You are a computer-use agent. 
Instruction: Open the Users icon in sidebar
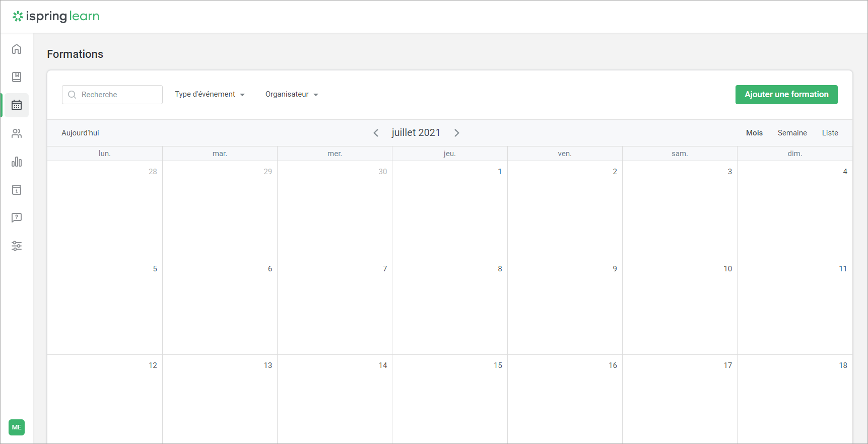[17, 133]
